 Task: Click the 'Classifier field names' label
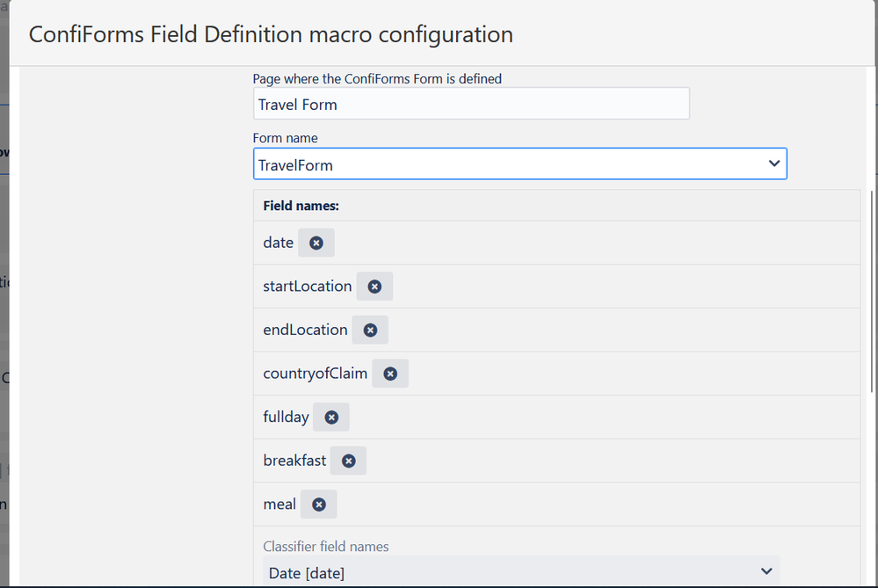click(326, 546)
